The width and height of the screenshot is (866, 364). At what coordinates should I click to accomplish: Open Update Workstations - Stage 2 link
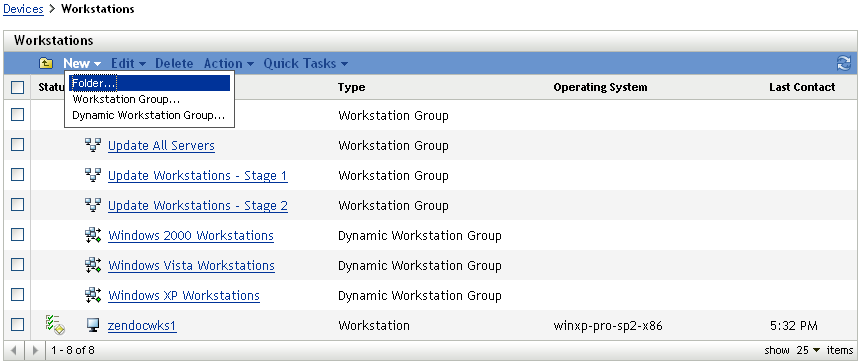point(198,205)
